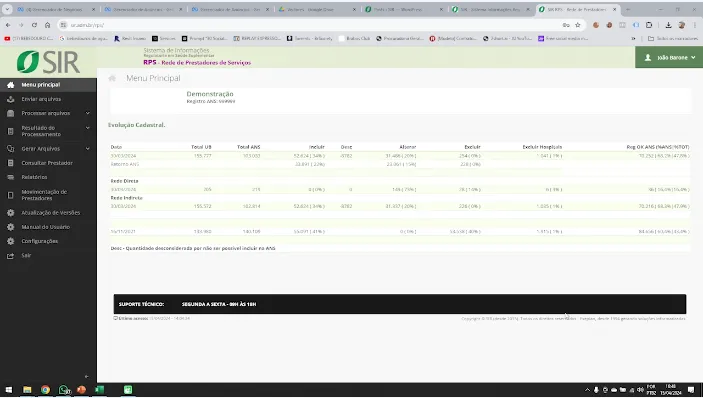703x398 pixels.
Task: Open the João Barone user dropdown
Action: [x=669, y=57]
